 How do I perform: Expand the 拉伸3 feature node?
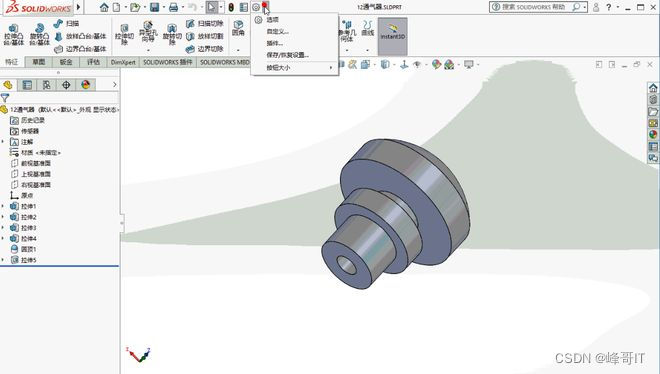3,228
